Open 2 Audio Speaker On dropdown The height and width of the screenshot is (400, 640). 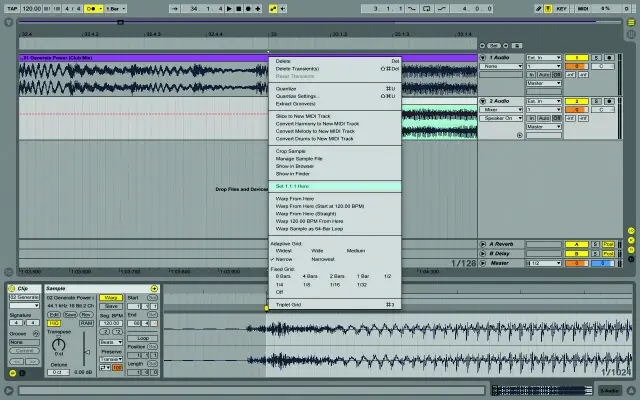(501, 118)
